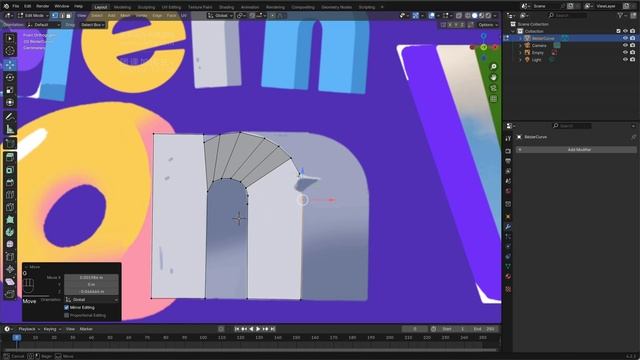
Task: Toggle Collection exclude checkbox in outliner
Action: click(618, 31)
